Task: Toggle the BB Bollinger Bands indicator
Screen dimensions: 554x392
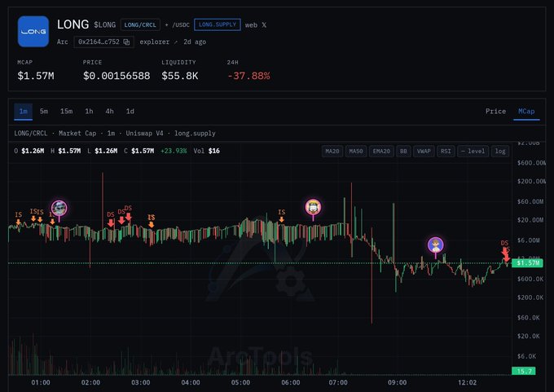Action: pos(403,152)
